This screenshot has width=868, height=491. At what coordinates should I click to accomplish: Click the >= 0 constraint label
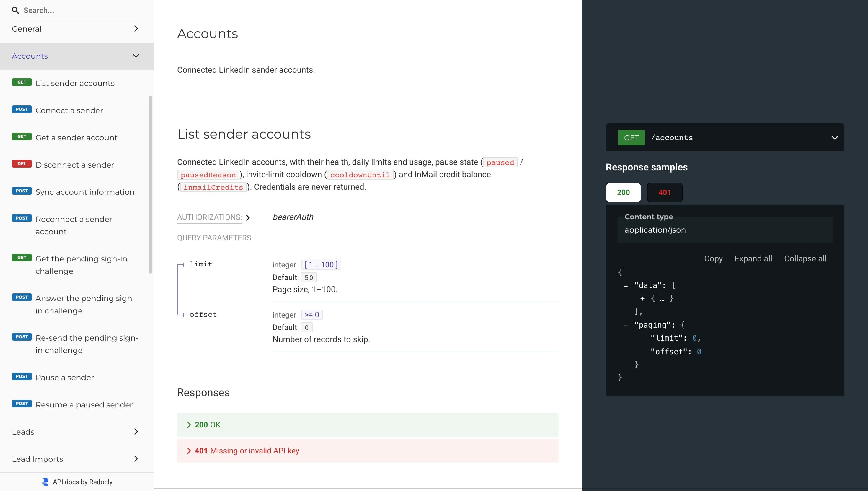pos(312,315)
